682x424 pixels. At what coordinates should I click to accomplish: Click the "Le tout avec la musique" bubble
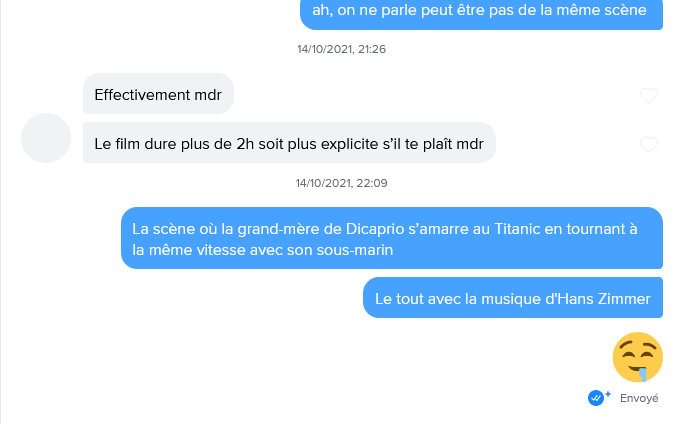513,297
